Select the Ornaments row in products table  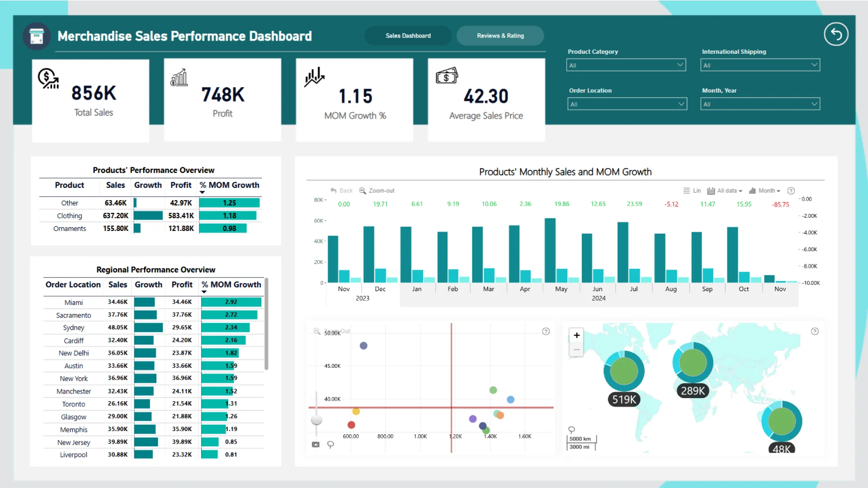point(151,229)
